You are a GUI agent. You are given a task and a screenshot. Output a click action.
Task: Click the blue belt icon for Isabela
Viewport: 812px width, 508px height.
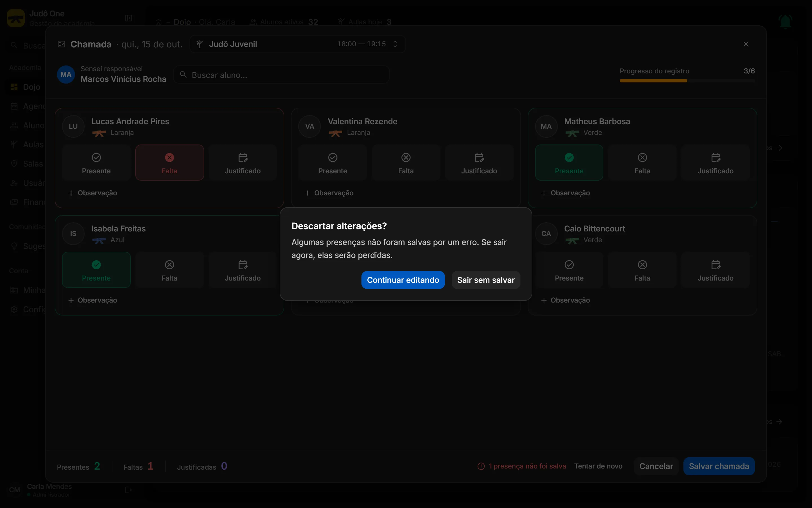point(99,240)
